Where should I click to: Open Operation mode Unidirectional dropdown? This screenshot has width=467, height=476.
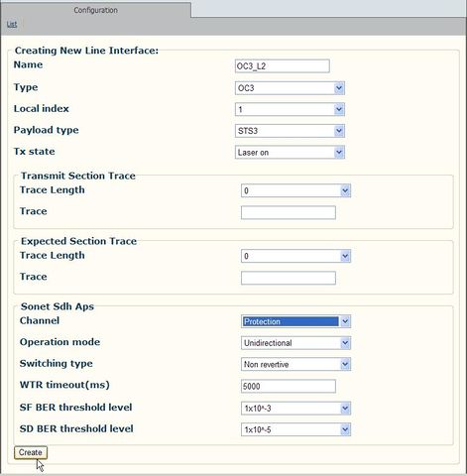(295, 343)
